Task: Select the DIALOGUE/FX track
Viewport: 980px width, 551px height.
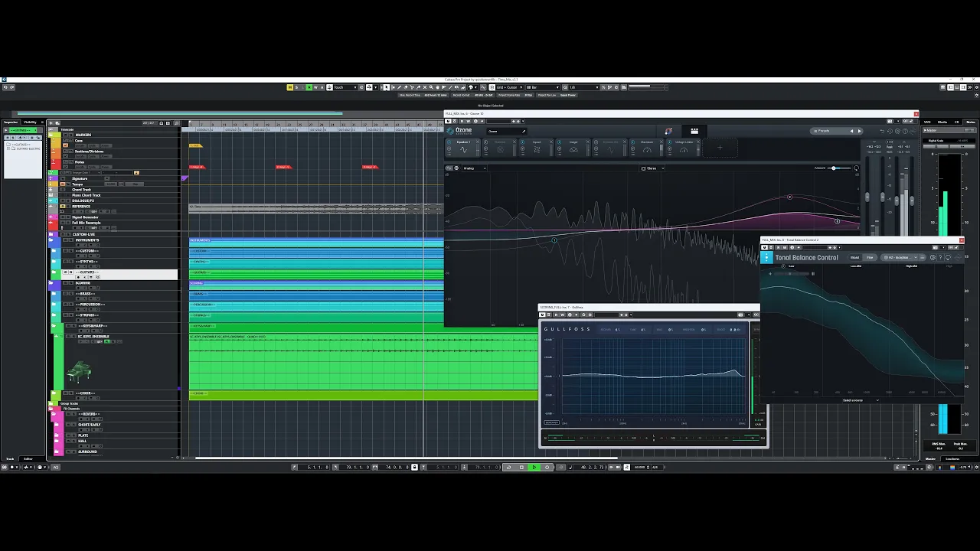Action: 83,201
